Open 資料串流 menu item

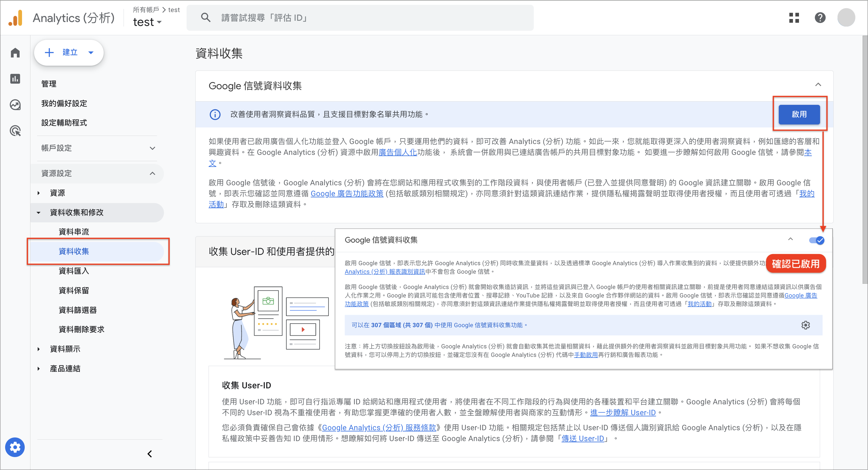point(74,232)
